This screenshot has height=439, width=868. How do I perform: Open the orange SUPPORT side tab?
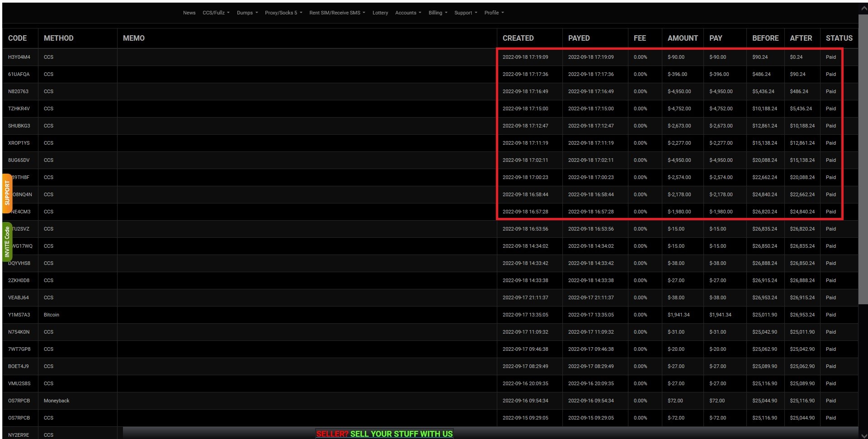coord(7,193)
